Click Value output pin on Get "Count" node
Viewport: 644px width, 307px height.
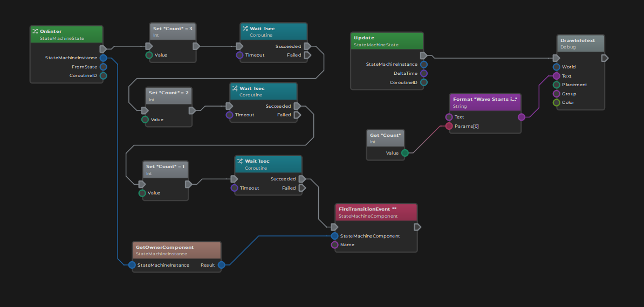coord(405,153)
